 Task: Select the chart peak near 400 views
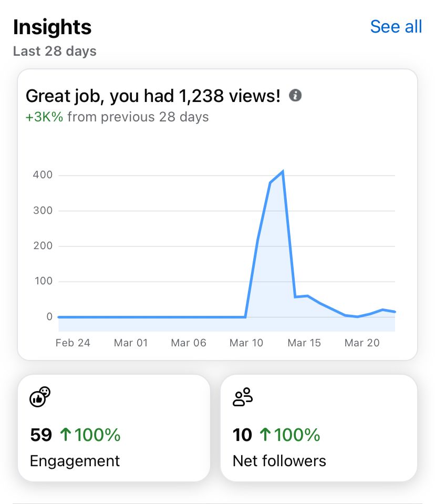(283, 172)
